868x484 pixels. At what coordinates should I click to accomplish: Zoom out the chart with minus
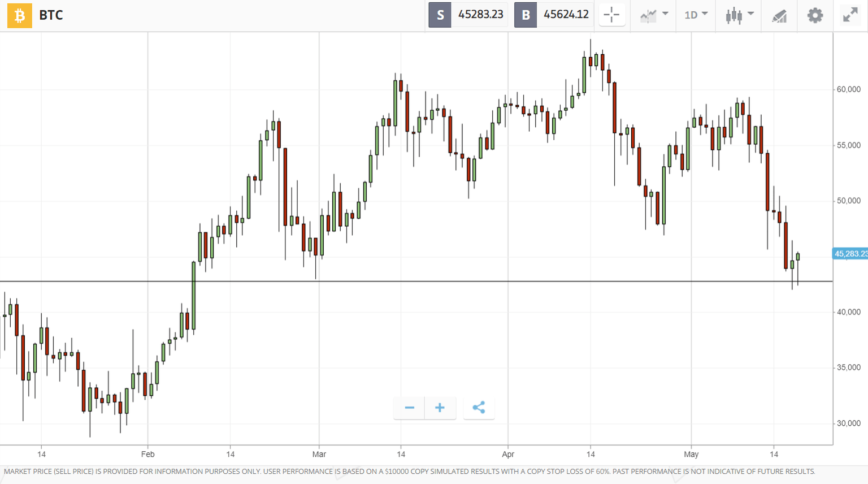click(409, 408)
